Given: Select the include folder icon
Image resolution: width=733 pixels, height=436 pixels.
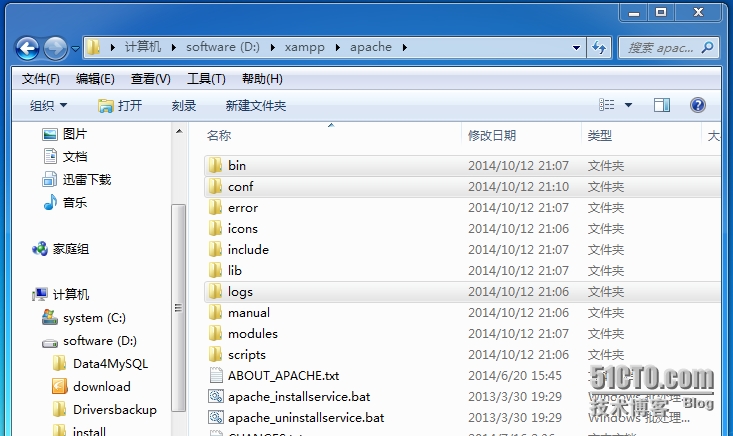Looking at the screenshot, I should click(x=215, y=250).
